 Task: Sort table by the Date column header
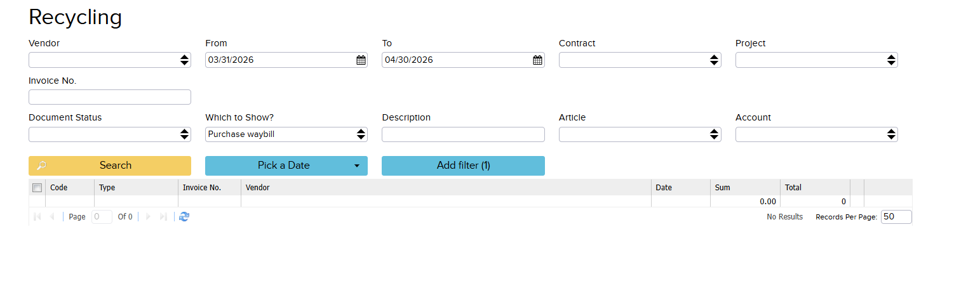click(664, 188)
